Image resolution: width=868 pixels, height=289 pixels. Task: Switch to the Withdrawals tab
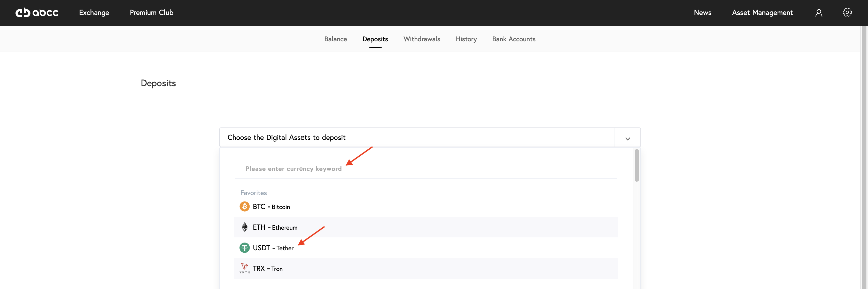(422, 39)
